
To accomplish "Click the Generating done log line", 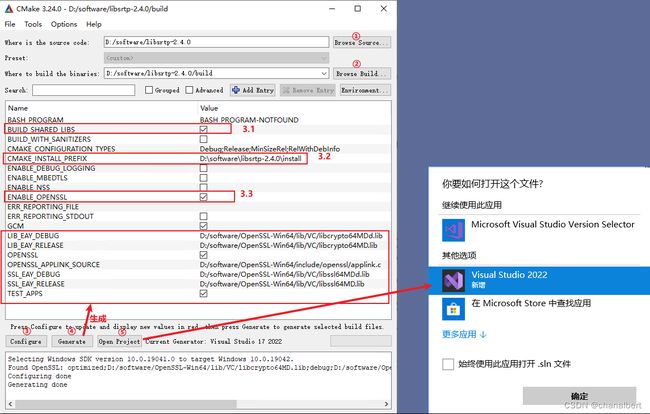I will (37, 385).
